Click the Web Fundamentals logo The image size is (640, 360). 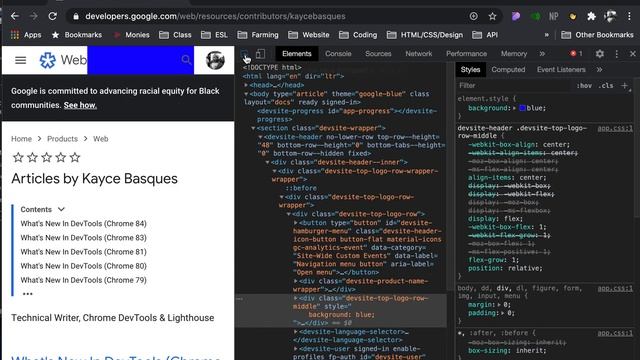[x=63, y=60]
